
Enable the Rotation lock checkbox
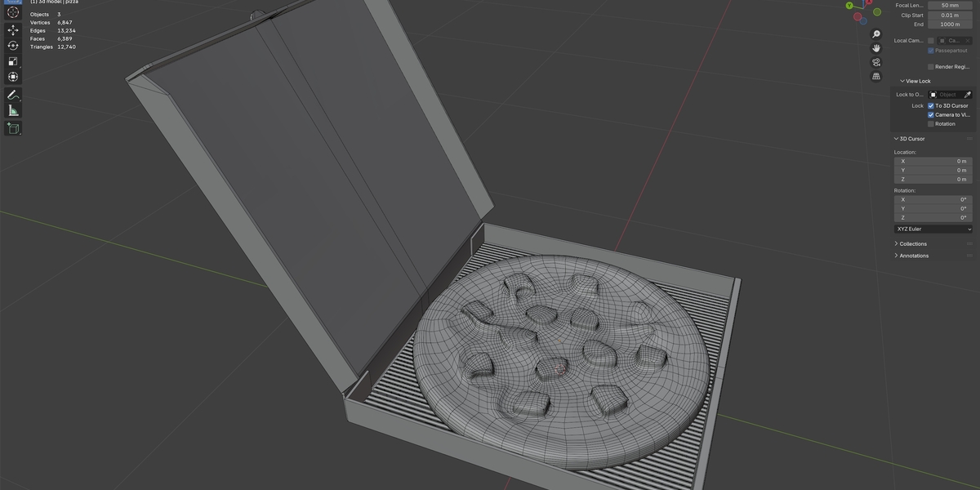coord(931,124)
